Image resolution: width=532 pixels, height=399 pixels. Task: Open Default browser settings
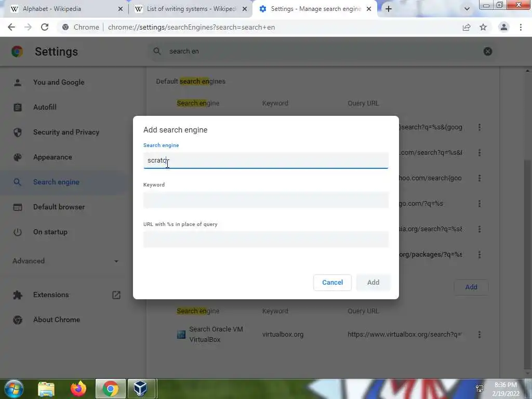pyautogui.click(x=59, y=207)
